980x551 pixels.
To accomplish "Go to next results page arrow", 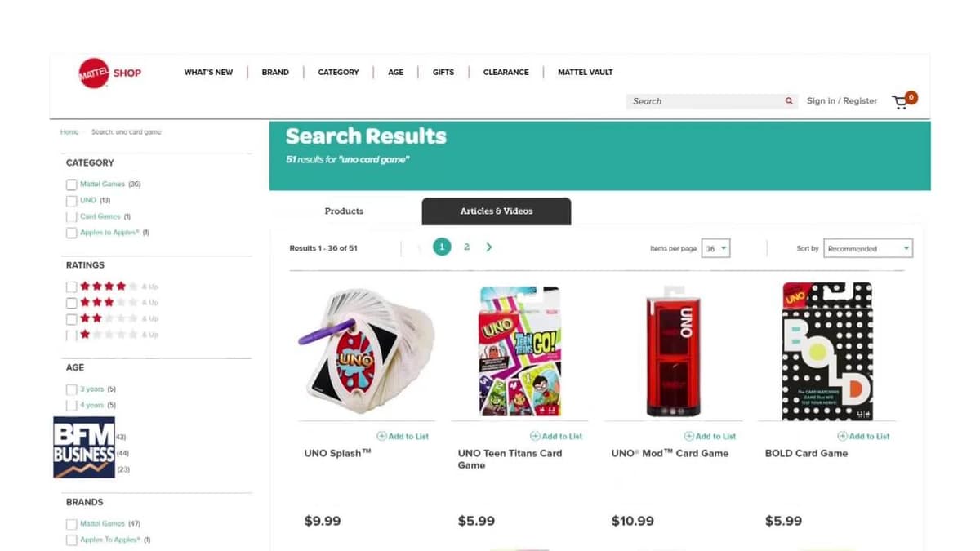I will pyautogui.click(x=489, y=247).
